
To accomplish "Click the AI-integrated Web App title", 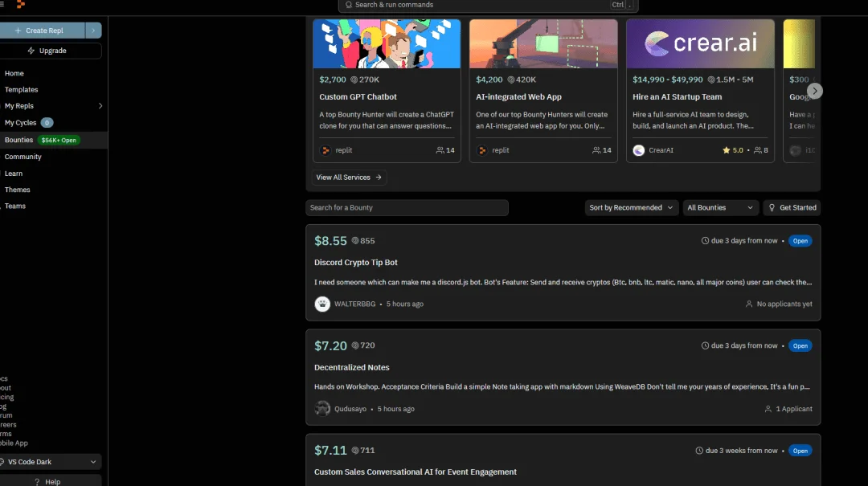I will click(x=518, y=97).
